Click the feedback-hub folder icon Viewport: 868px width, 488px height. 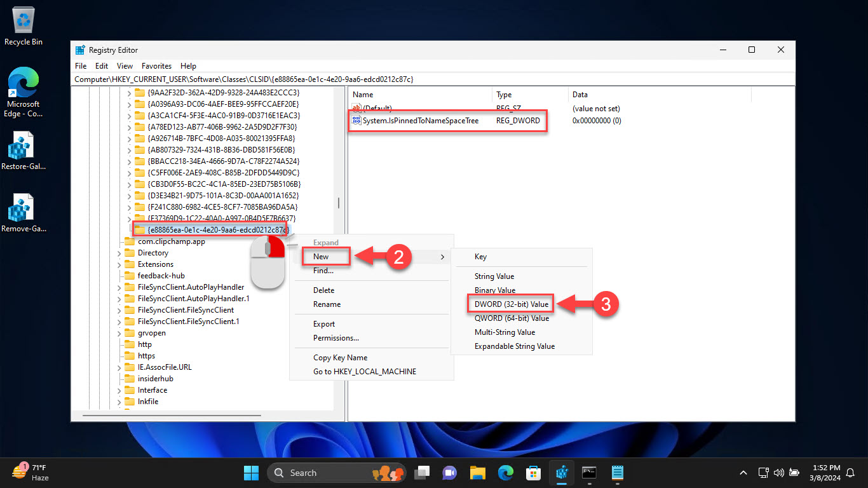pos(130,276)
